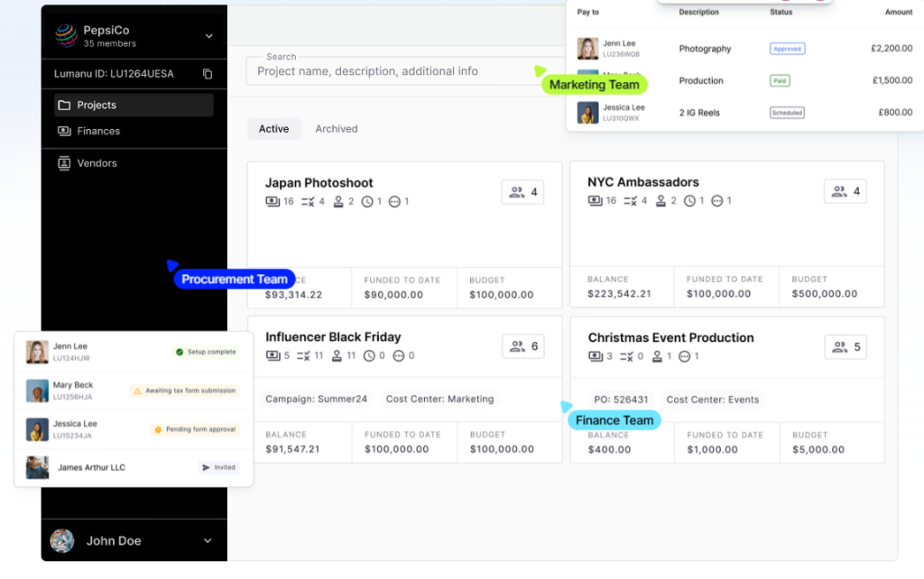Click John Doe's profile avatar
The width and height of the screenshot is (924, 579).
(x=61, y=540)
